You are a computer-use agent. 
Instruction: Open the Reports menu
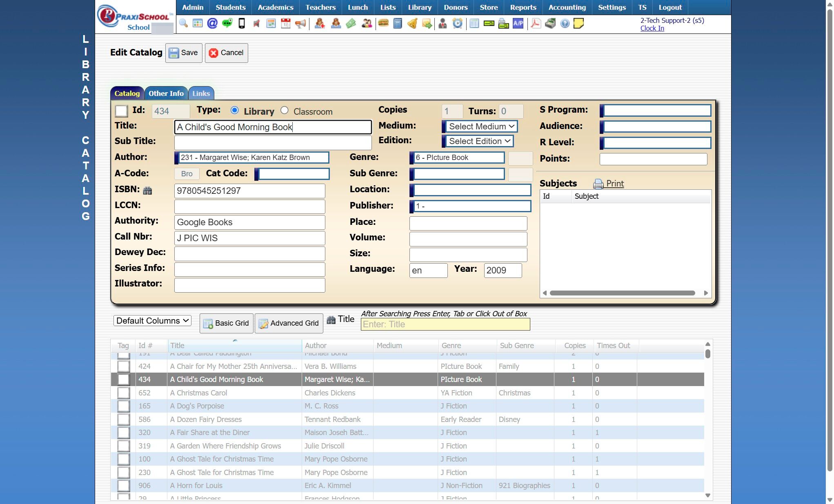coord(523,7)
